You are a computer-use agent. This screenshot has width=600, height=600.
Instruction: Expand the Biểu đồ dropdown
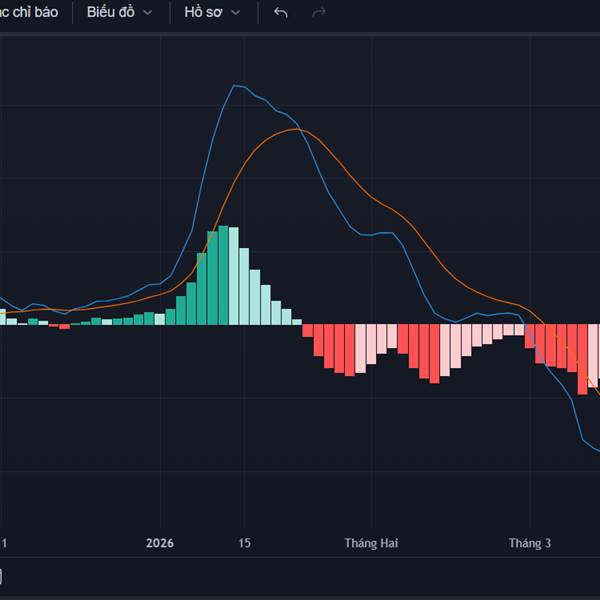[119, 13]
